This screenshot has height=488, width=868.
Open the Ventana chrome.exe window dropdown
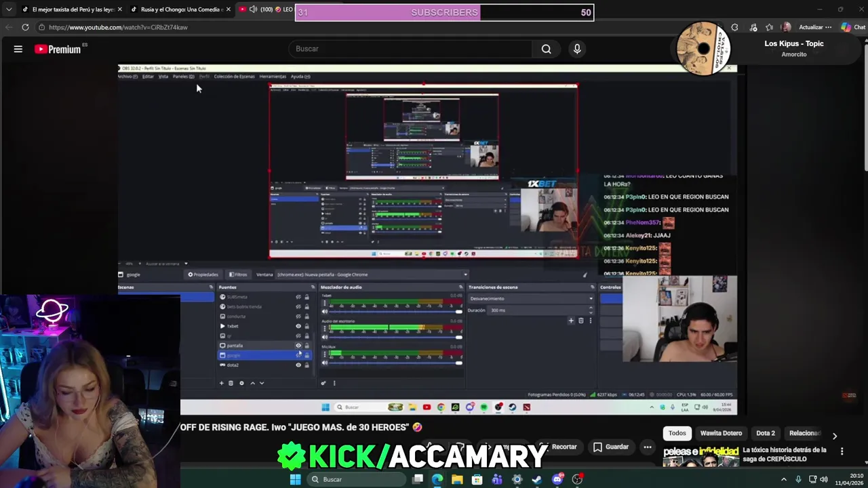tap(372, 274)
